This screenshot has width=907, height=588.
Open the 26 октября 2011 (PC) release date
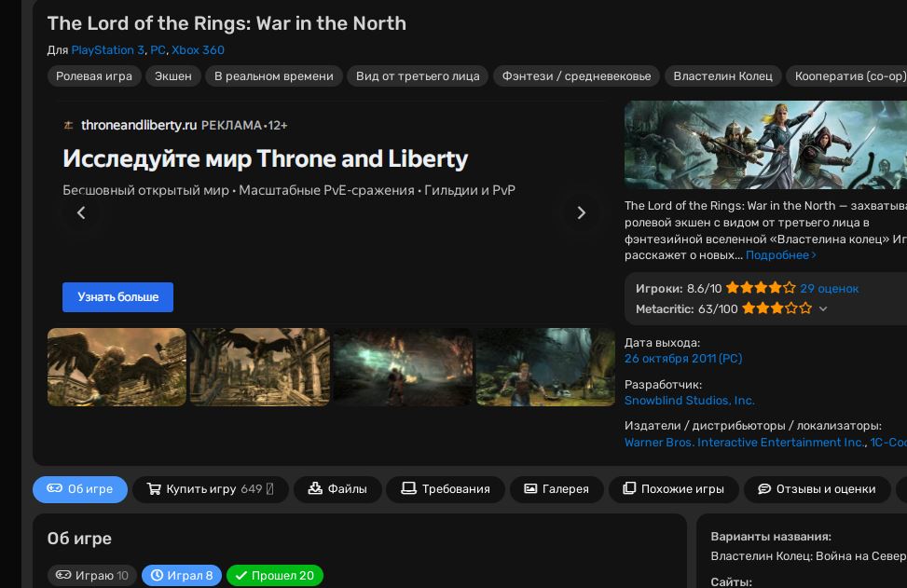(x=683, y=359)
